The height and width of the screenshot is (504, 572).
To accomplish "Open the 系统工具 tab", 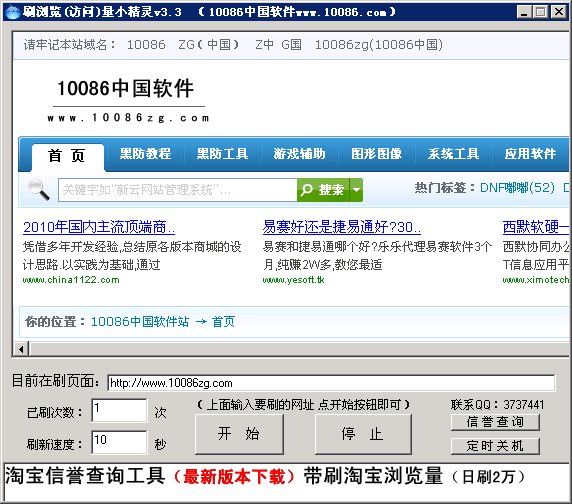I will [x=453, y=154].
